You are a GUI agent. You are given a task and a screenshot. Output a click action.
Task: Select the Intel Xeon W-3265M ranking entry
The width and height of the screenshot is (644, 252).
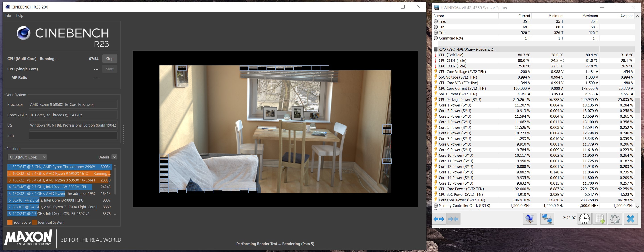pyautogui.click(x=60, y=187)
